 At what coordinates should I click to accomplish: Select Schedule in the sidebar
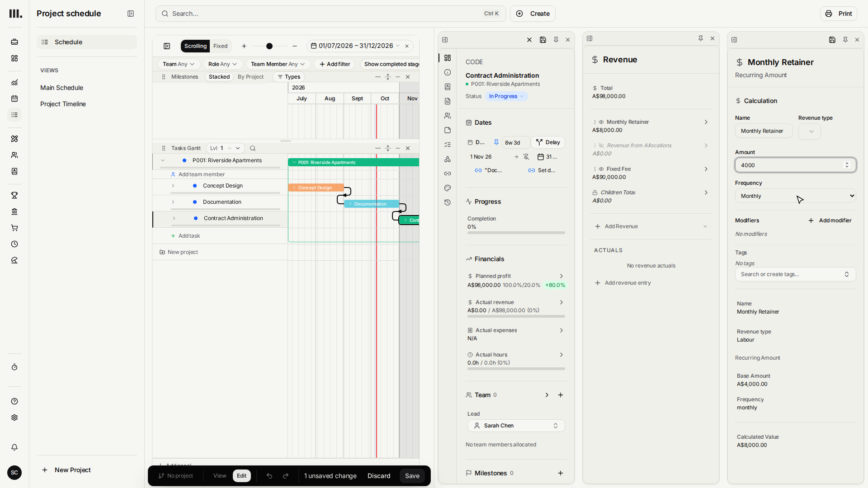[x=86, y=42]
